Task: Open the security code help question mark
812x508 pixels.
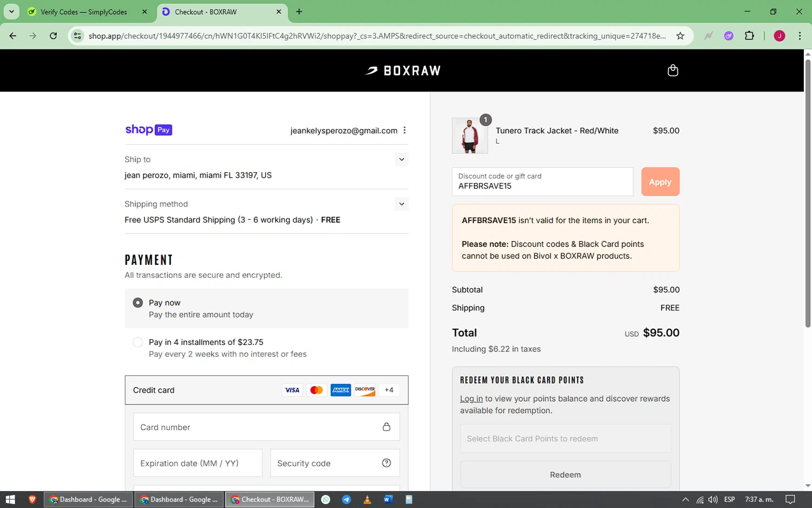Action: tap(387, 463)
